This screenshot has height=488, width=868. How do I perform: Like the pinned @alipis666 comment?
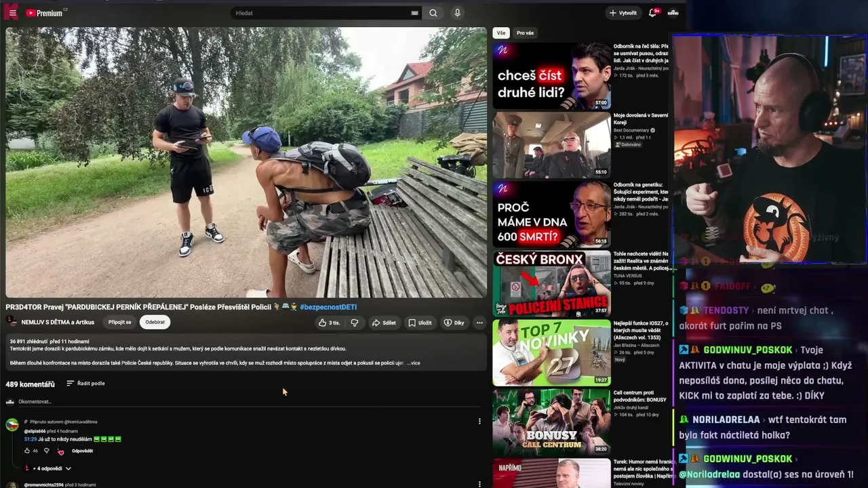pos(27,451)
